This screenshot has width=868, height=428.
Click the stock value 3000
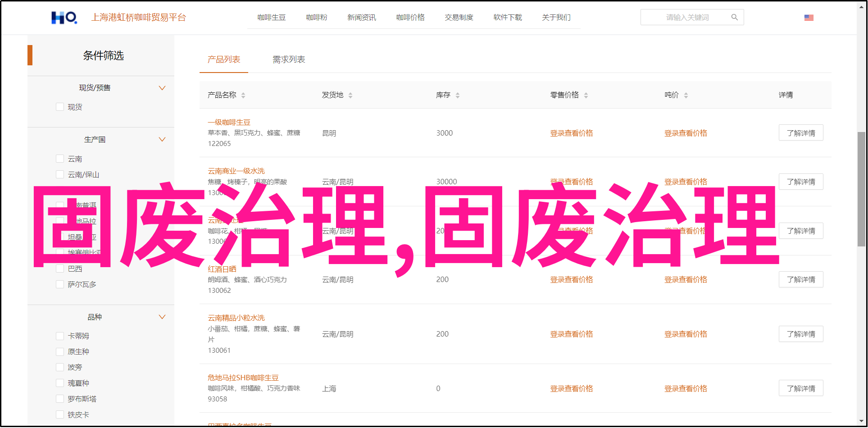coord(444,133)
